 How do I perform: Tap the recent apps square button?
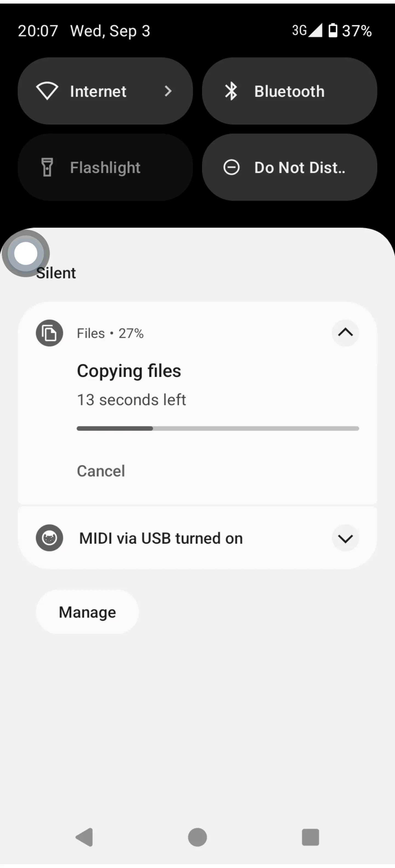point(310,837)
